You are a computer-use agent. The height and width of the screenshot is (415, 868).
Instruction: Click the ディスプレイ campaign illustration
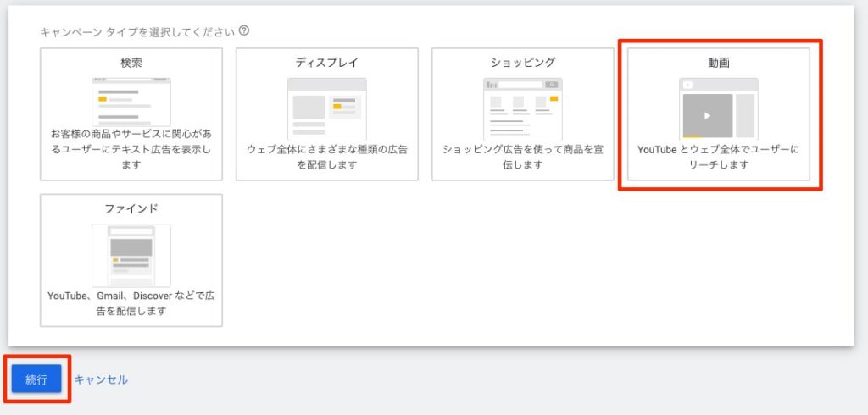[327, 108]
